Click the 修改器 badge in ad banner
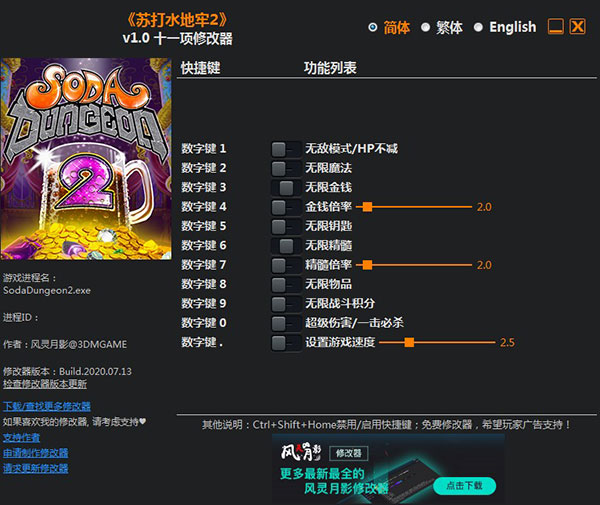Viewport: 600px width, 505px height. click(349, 453)
